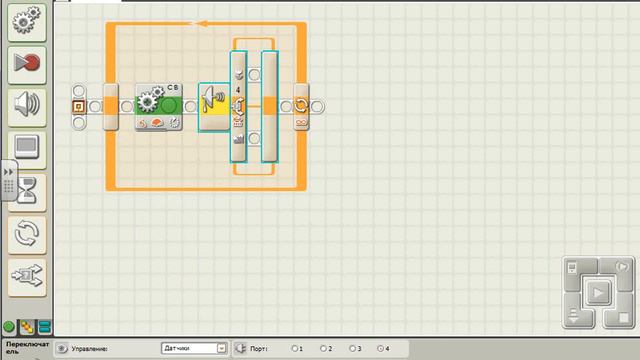Select the Switch block's closing right bar
640x360 pixels.
tap(269, 107)
